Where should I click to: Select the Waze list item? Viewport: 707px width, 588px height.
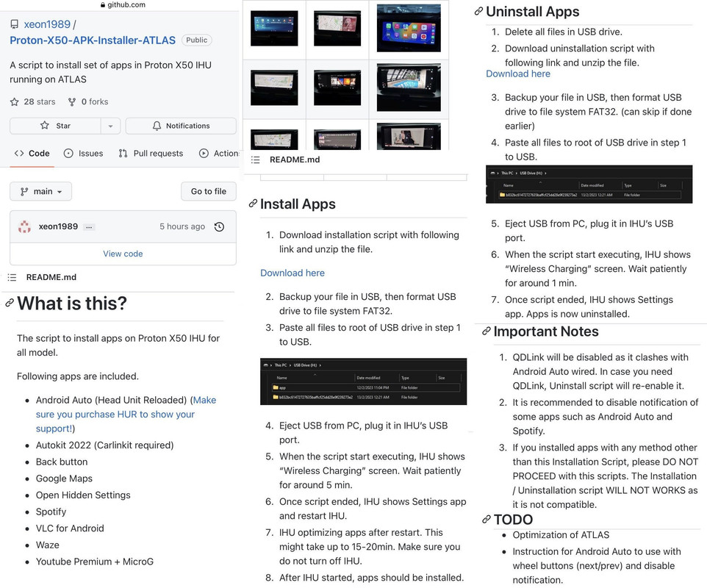(47, 545)
